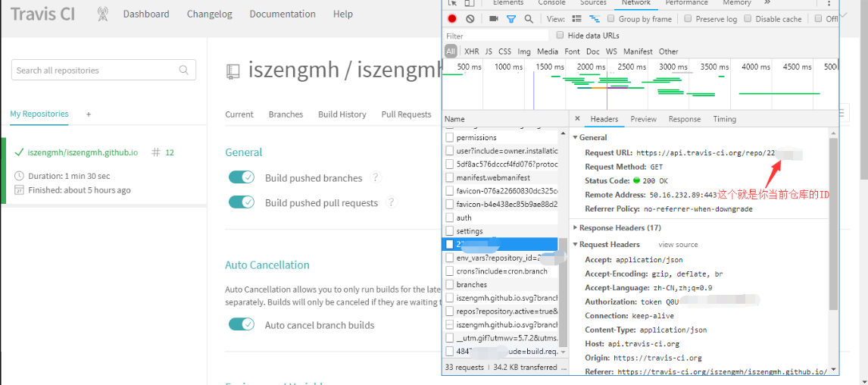The height and width of the screenshot is (385, 868).
Task: Switch to the Memory tab
Action: (x=737, y=3)
